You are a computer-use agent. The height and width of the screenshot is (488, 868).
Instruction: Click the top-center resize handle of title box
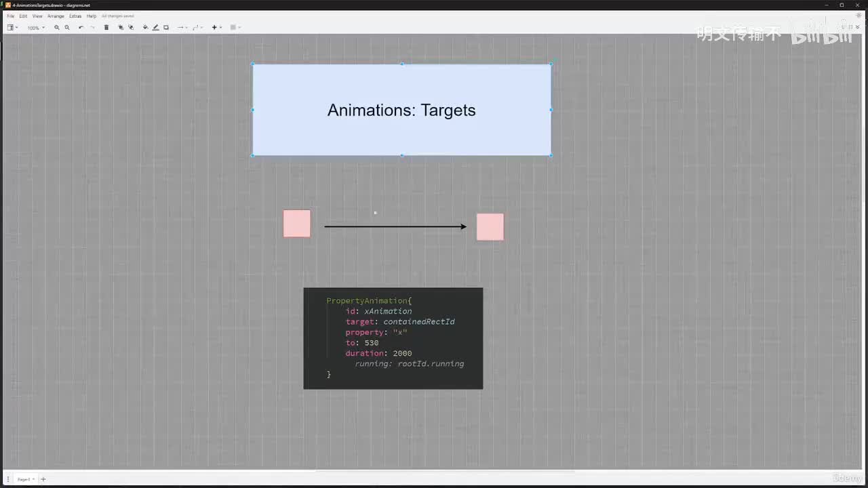(401, 64)
